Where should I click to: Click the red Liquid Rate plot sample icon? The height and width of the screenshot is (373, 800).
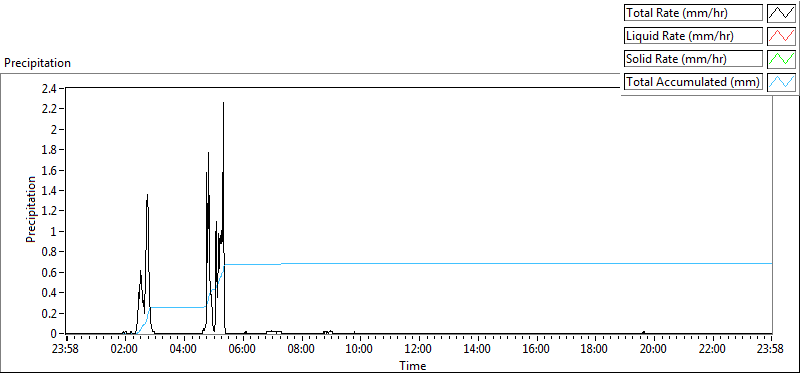click(781, 36)
